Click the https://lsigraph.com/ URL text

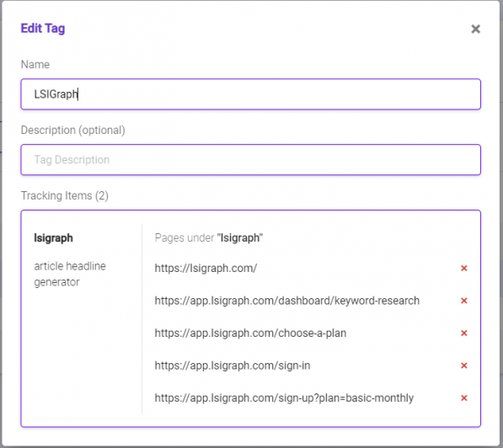click(x=206, y=268)
